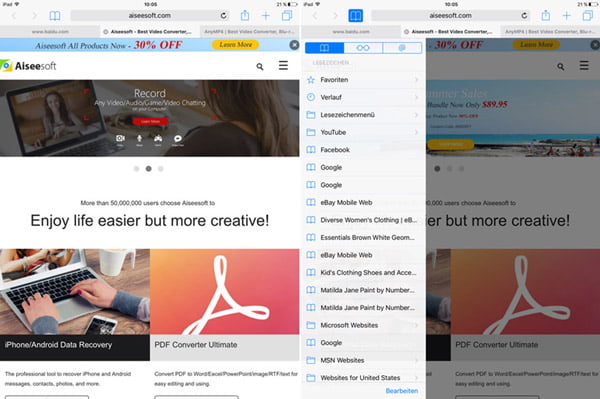Image resolution: width=600 pixels, height=399 pixels.
Task: Expand Websites for United States chevron
Action: pyautogui.click(x=416, y=378)
